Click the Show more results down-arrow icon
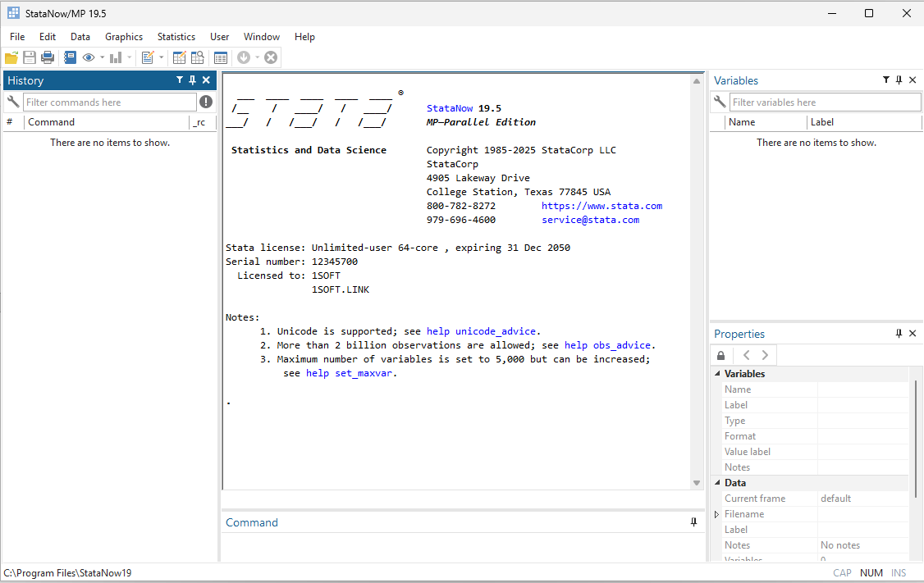This screenshot has width=924, height=583. 244,57
